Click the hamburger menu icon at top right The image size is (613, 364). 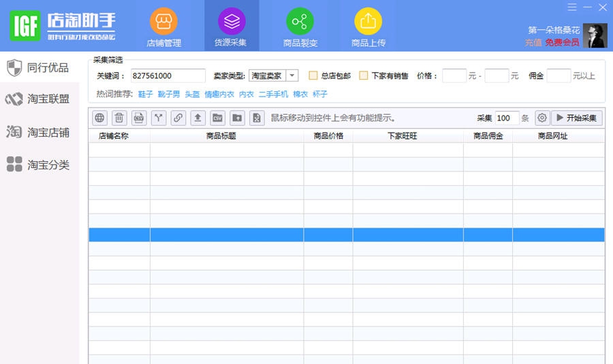[572, 7]
